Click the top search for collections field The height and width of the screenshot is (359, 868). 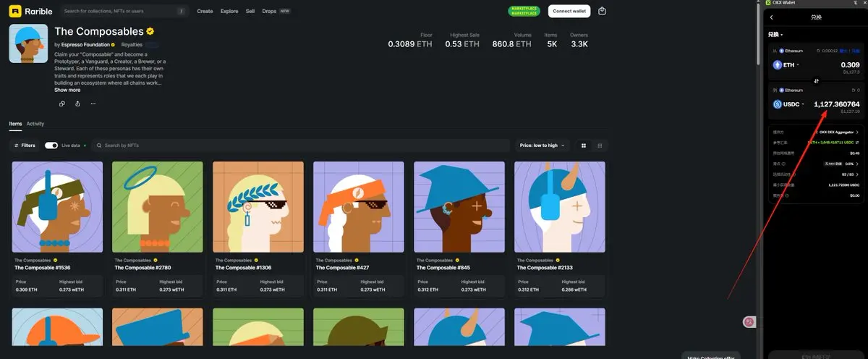coord(124,11)
